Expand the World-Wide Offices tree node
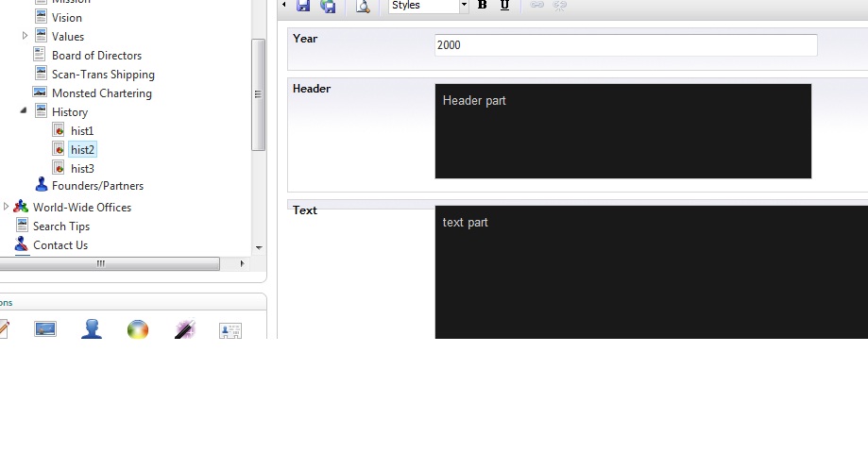The height and width of the screenshot is (453, 868). pyautogui.click(x=6, y=207)
